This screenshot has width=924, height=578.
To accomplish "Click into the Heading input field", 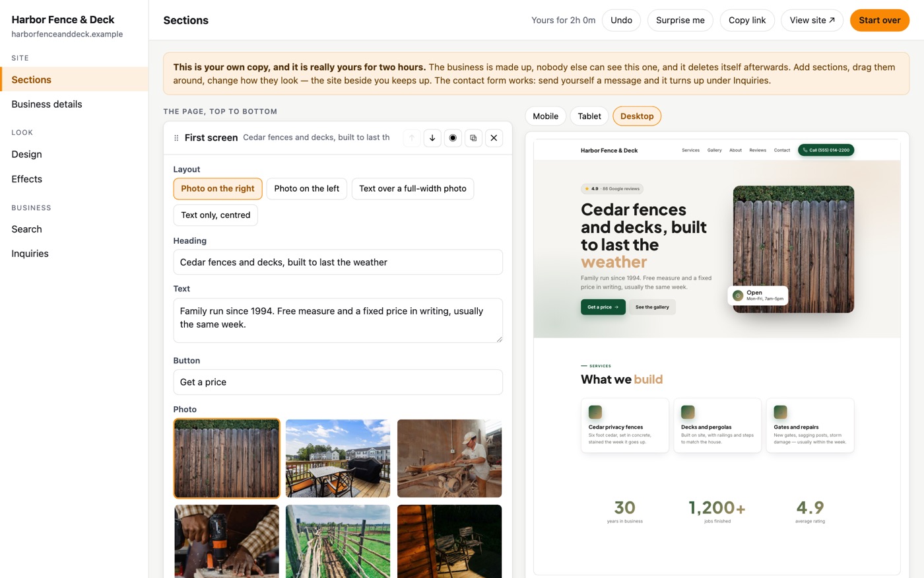I will pyautogui.click(x=338, y=262).
